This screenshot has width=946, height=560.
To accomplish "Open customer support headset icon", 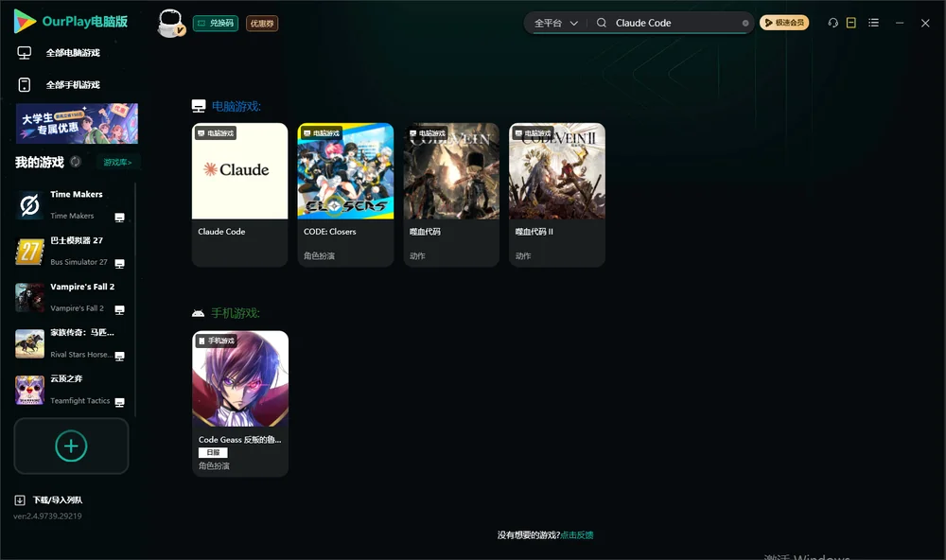I will (x=833, y=23).
